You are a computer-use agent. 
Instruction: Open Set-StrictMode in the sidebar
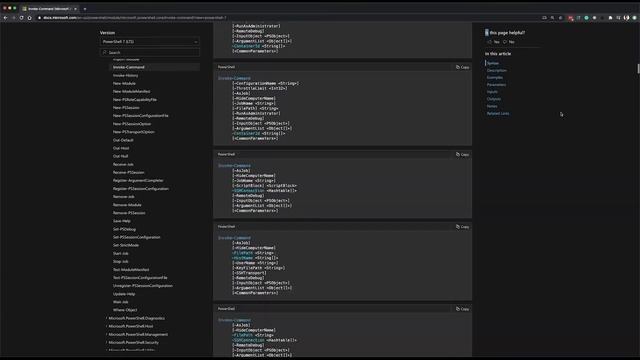126,245
